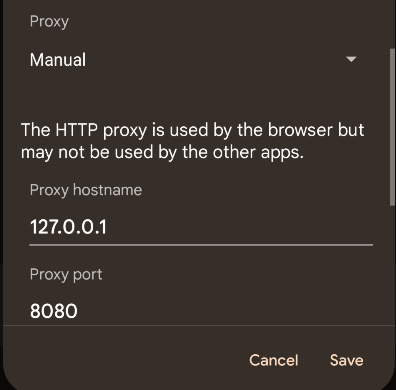Place cursor in the 127.0.0.1 hostname text
This screenshot has width=396, height=390.
click(68, 227)
